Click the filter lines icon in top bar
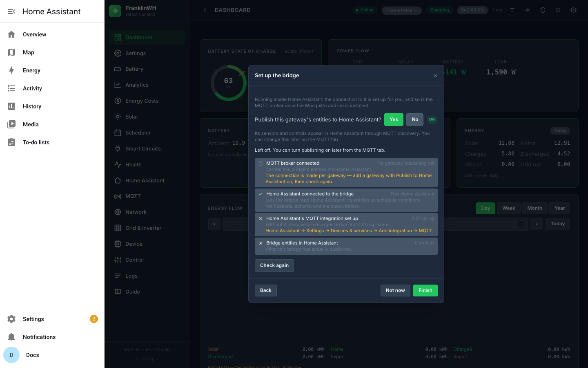This screenshot has width=588, height=368. tap(512, 10)
